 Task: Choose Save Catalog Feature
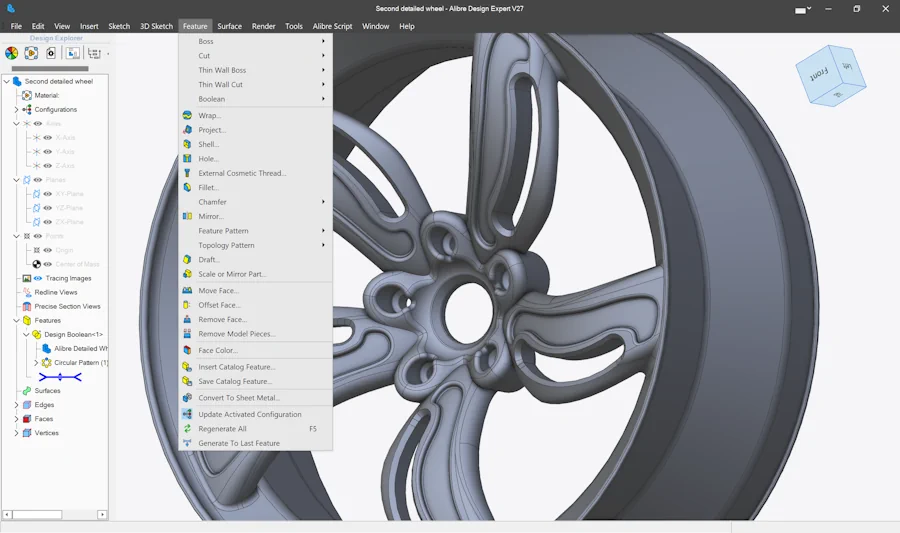click(x=255, y=381)
